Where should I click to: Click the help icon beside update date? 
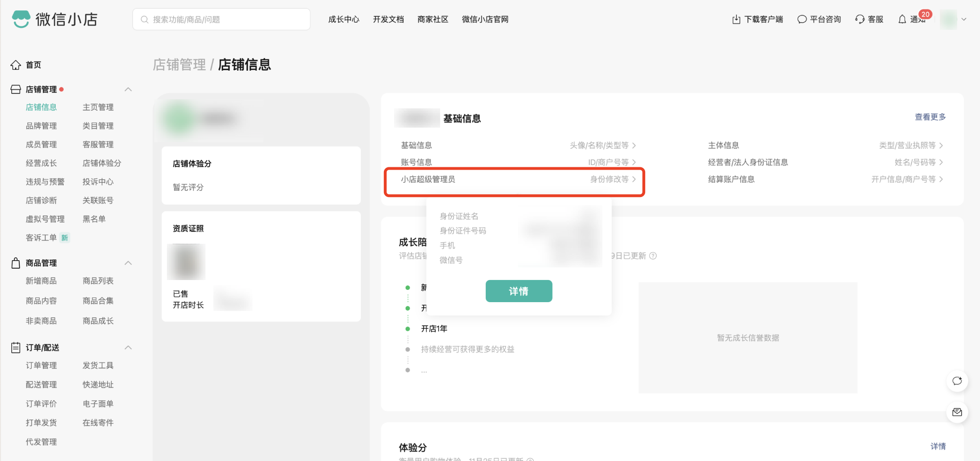pos(653,256)
